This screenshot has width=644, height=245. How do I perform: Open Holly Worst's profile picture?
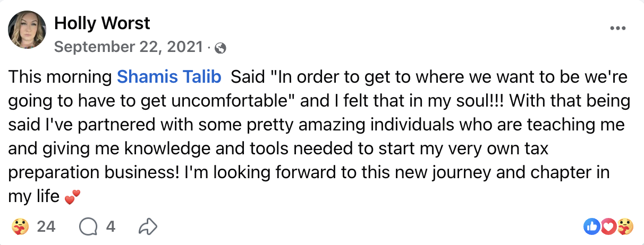[27, 29]
